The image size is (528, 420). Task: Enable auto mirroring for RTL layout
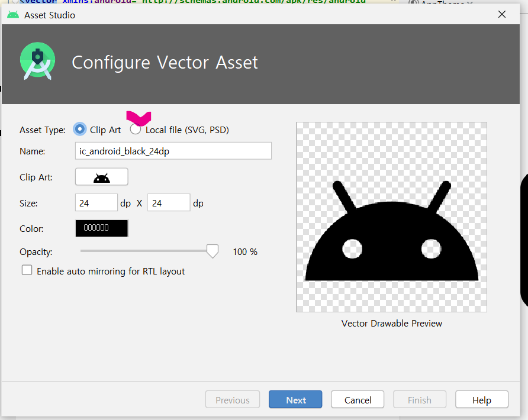click(27, 270)
